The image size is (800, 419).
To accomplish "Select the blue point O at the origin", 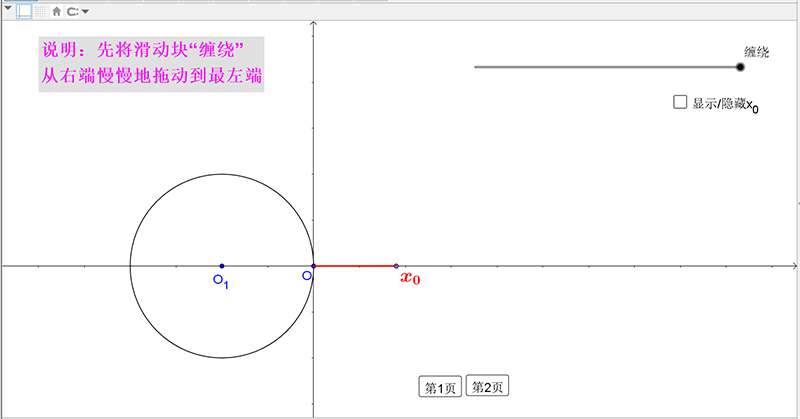I will [314, 266].
